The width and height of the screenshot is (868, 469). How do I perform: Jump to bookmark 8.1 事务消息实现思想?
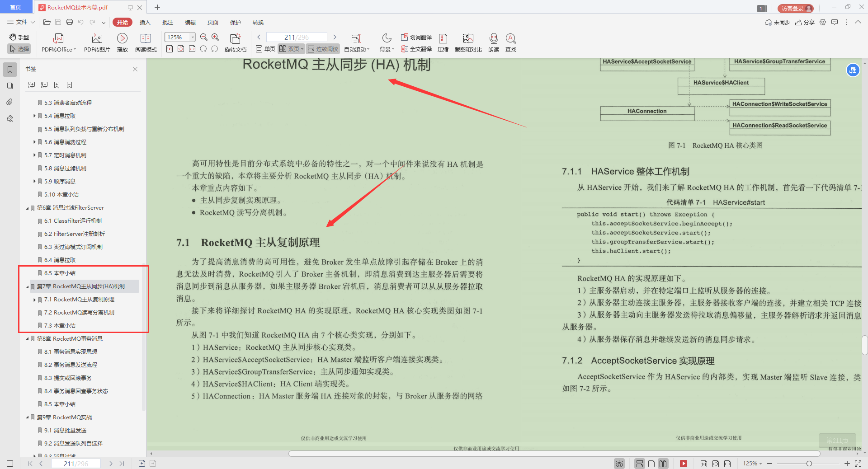[71, 352]
